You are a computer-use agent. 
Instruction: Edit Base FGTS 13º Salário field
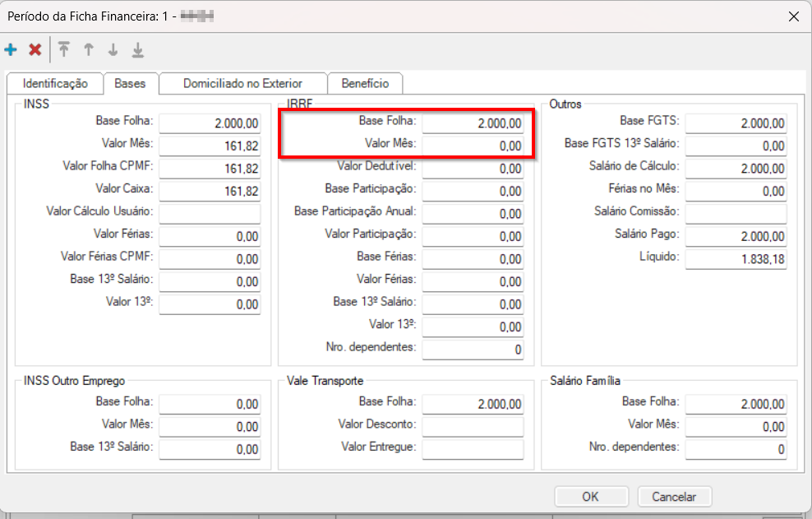pyautogui.click(x=736, y=146)
